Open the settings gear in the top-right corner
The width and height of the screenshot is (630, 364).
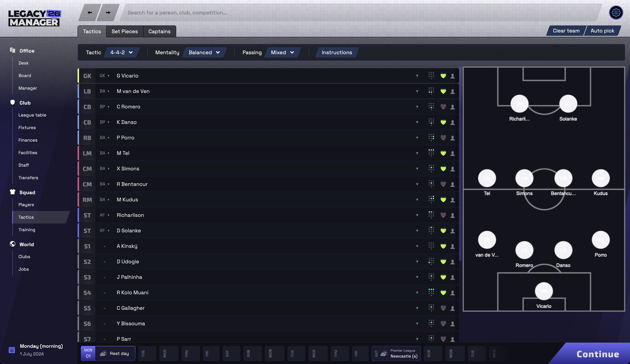[x=616, y=12]
